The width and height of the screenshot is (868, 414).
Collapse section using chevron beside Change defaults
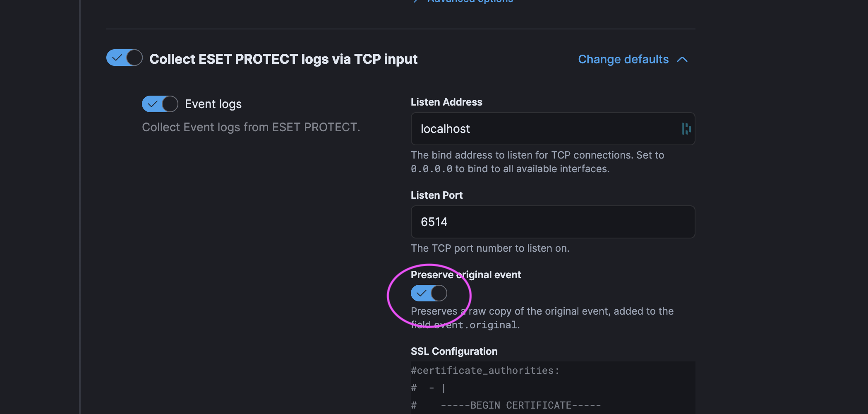pos(682,60)
